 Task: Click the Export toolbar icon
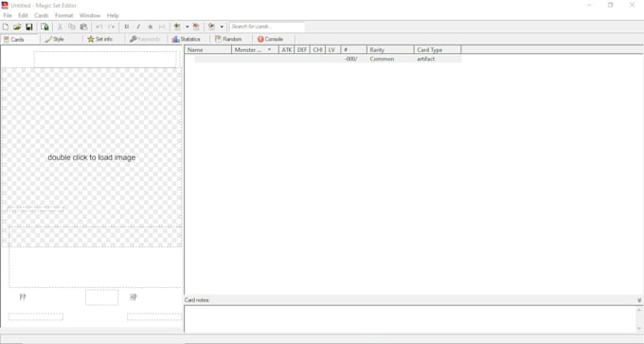coord(45,27)
